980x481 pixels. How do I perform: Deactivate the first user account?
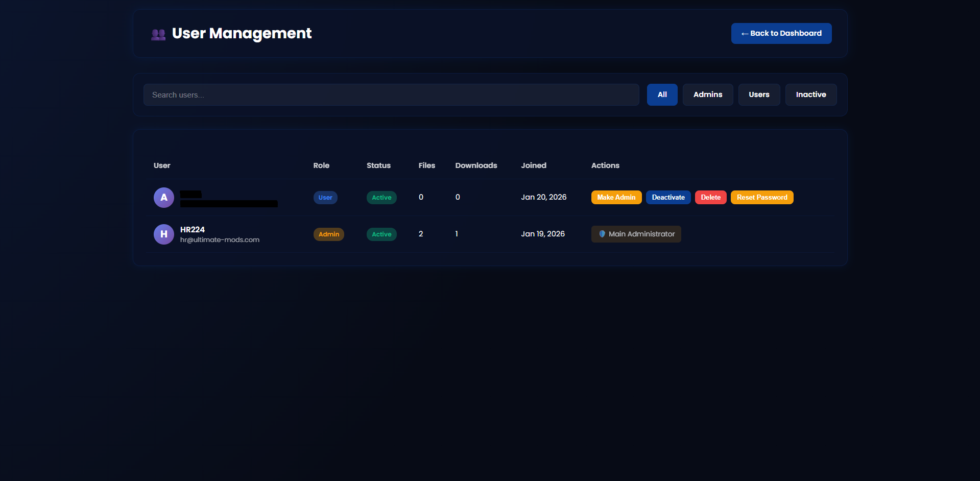click(668, 198)
